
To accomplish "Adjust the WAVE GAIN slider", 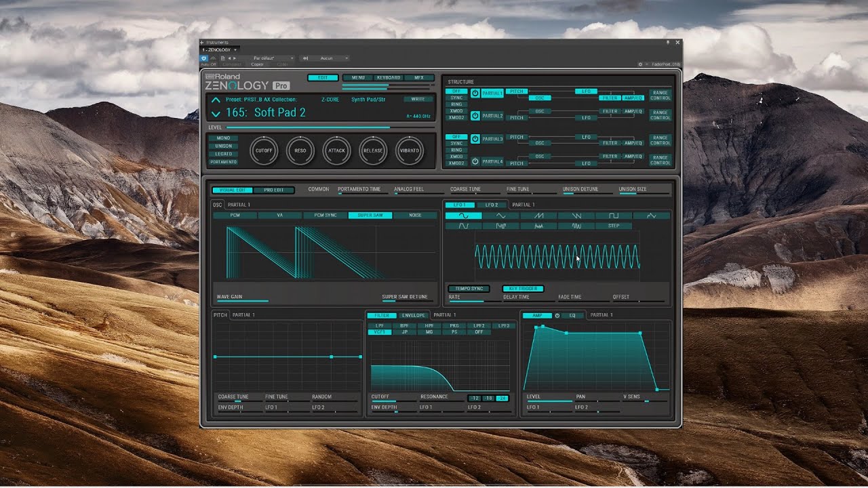I will point(243,301).
